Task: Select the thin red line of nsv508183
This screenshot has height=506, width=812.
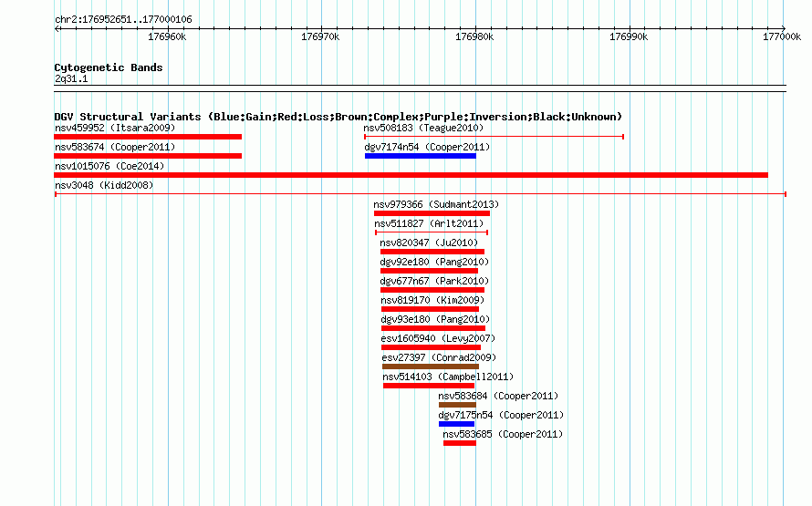Action: (x=494, y=137)
